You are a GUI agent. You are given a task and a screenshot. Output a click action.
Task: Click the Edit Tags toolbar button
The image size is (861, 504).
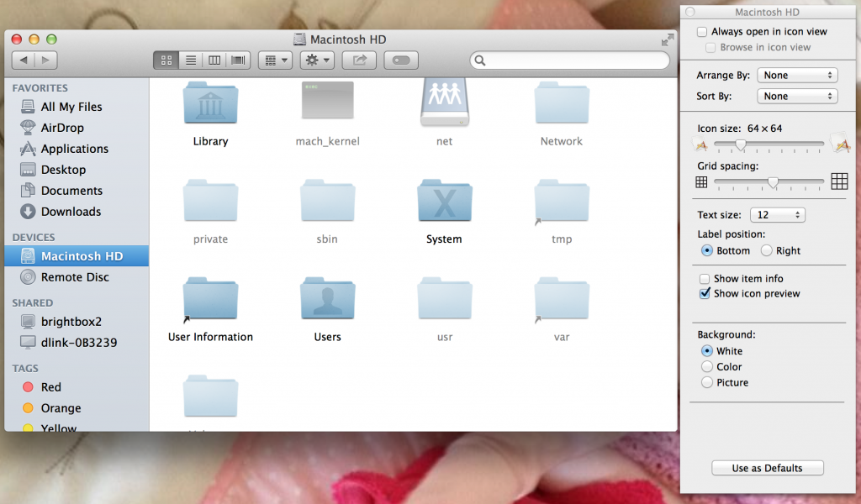pyautogui.click(x=401, y=60)
